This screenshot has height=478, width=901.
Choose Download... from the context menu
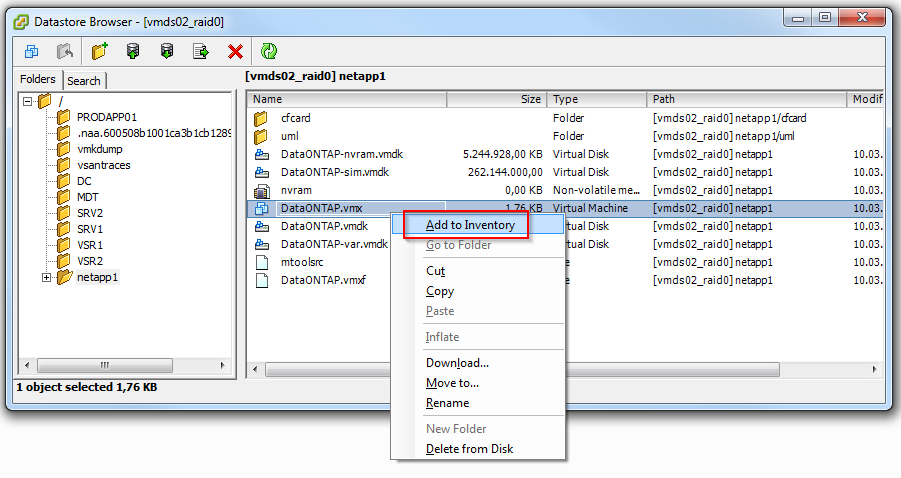(478, 363)
